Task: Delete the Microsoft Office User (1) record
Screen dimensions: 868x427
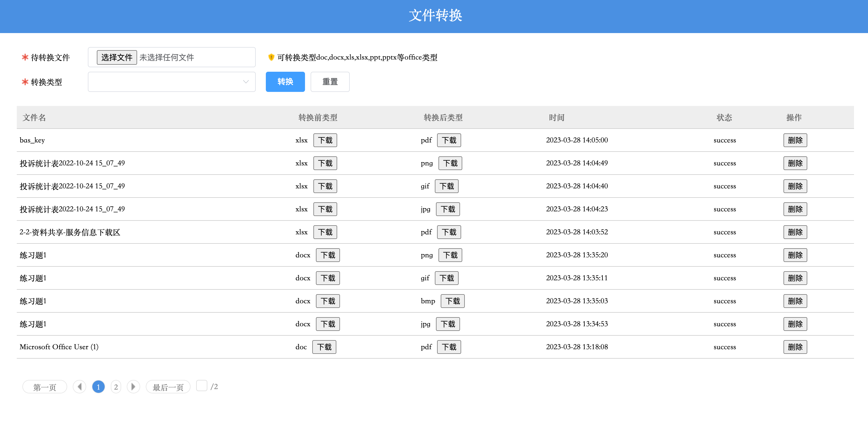Action: [x=795, y=347]
